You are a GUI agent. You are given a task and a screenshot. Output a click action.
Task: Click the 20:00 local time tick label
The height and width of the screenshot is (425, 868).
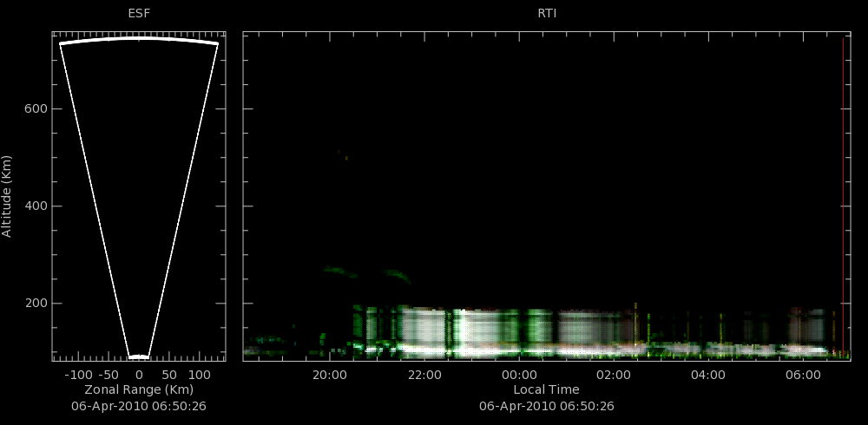[330, 375]
